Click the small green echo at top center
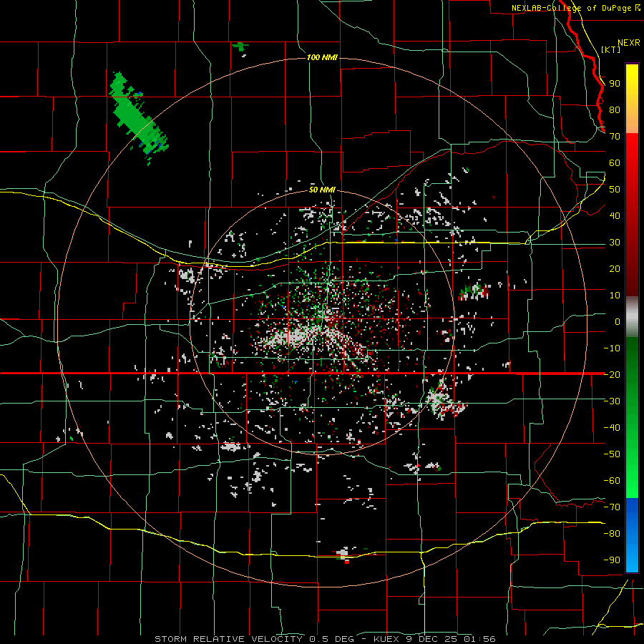This screenshot has height=644, width=644. [240, 47]
